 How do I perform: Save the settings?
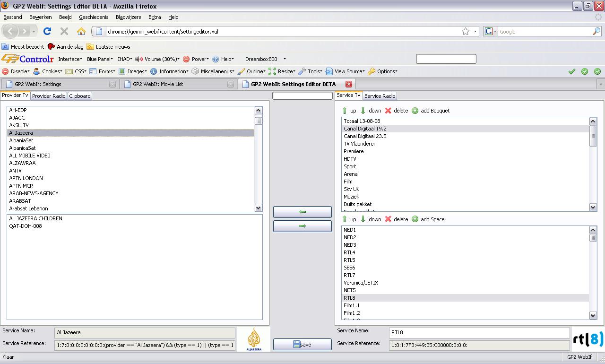tap(302, 345)
